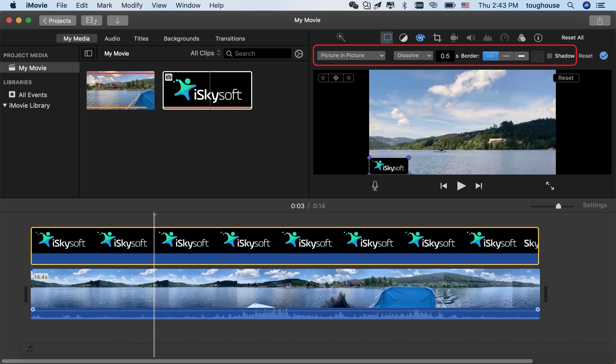616x364 pixels.
Task: Click the color balance tool icon
Action: 403,37
